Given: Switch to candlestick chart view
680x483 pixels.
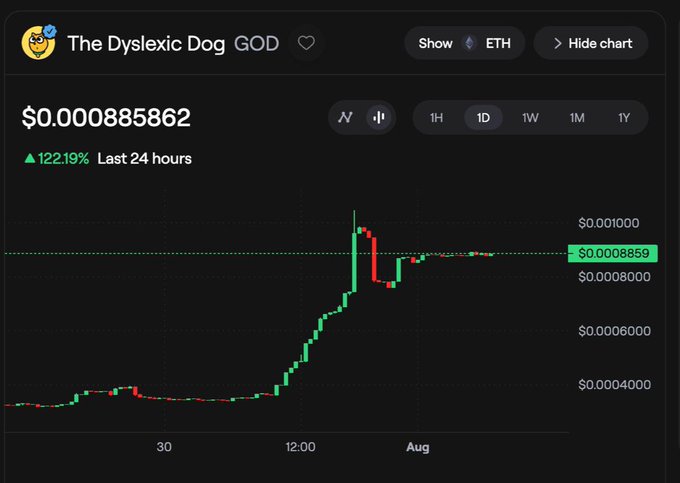Looking at the screenshot, I should (379, 117).
